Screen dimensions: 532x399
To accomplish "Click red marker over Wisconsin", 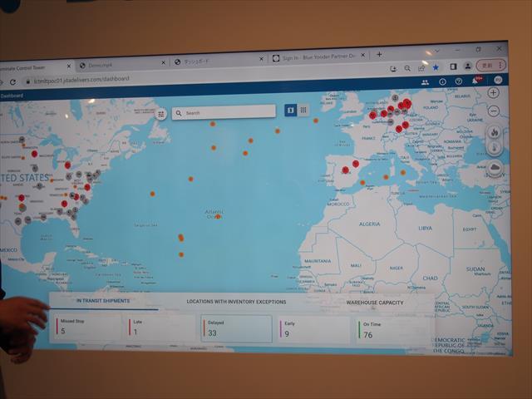I will click(x=34, y=154).
